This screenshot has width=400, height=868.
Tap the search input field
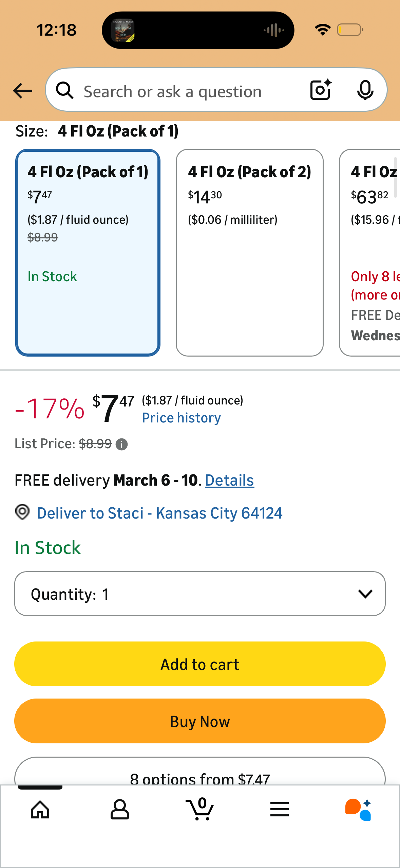coord(190,91)
